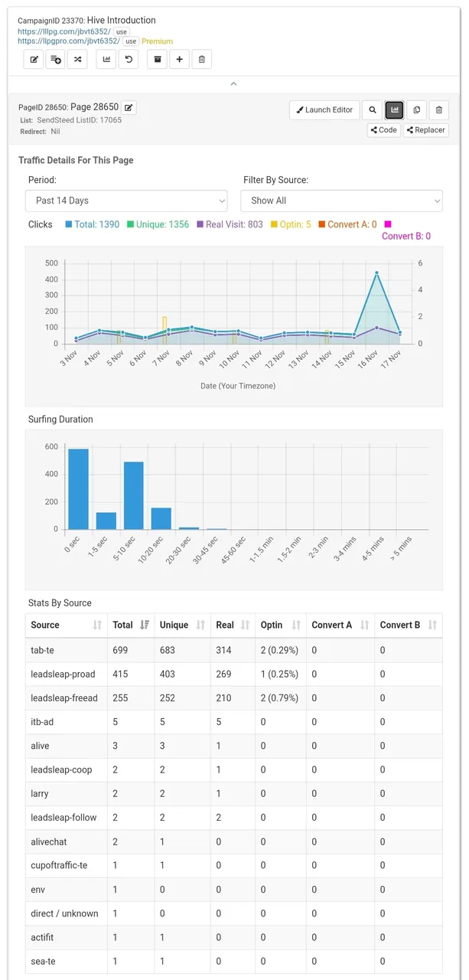The height and width of the screenshot is (980, 469).
Task: Select the sea-te source row
Action: tap(233, 961)
